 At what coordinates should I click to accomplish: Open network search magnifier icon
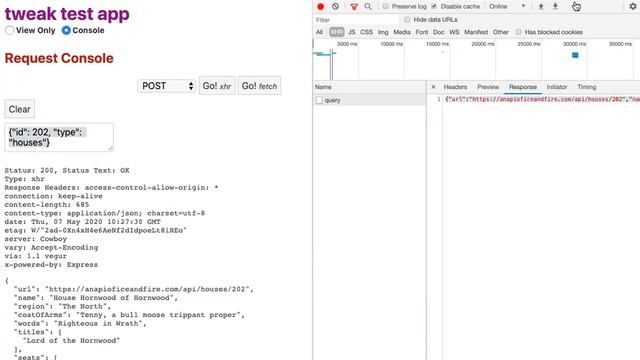pyautogui.click(x=368, y=7)
